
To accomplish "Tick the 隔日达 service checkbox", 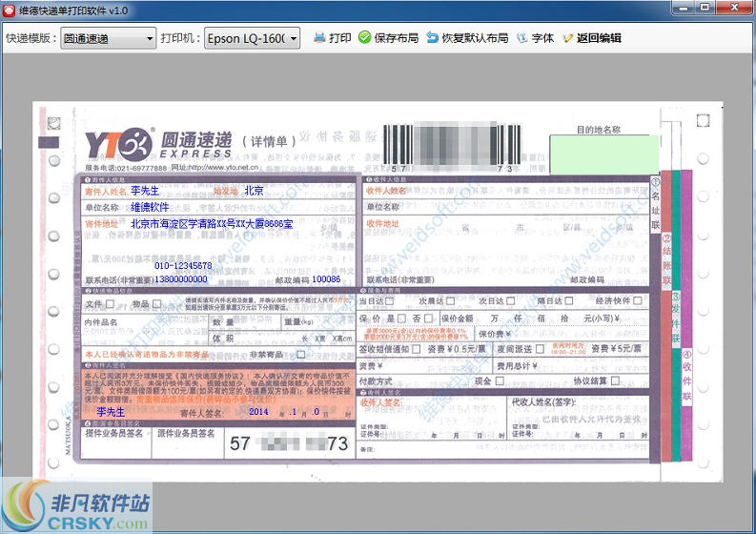I will tap(569, 301).
